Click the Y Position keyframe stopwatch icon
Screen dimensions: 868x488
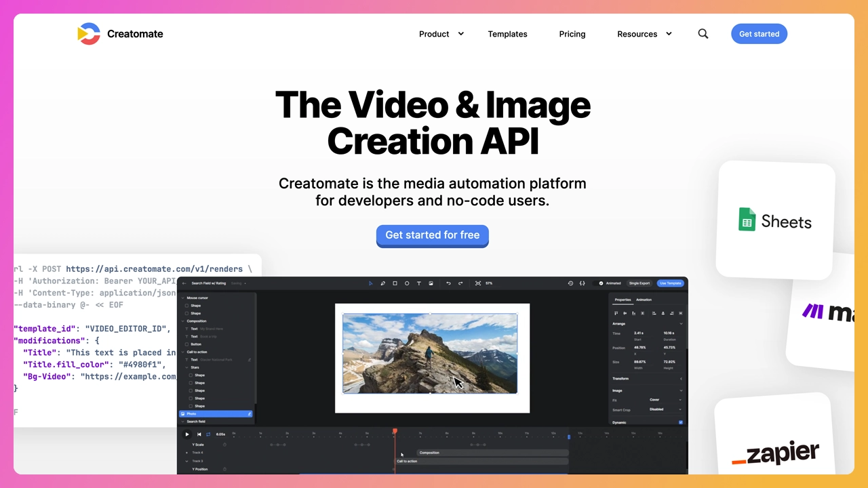(224, 469)
